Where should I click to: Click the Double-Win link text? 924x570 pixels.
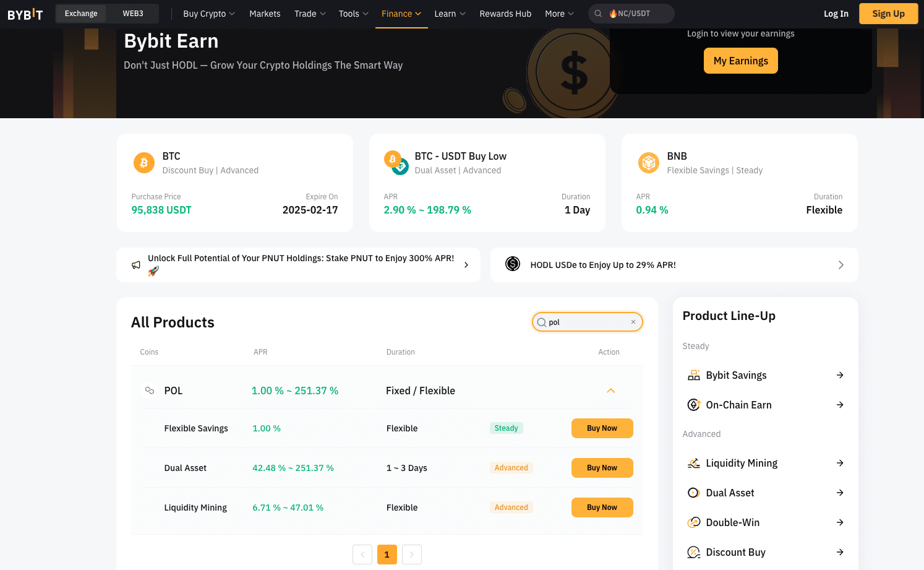point(732,522)
